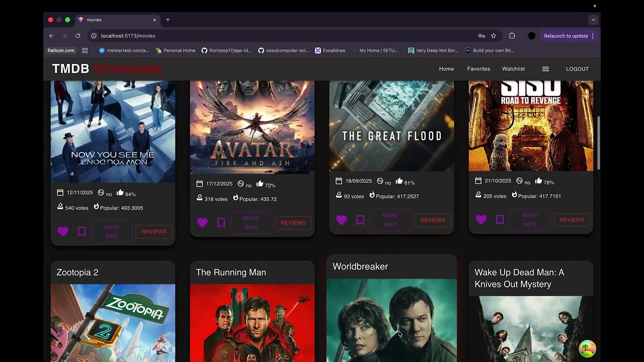The image size is (644, 362).
Task: Click heart icon on The Great Flood card
Action: 342,220
